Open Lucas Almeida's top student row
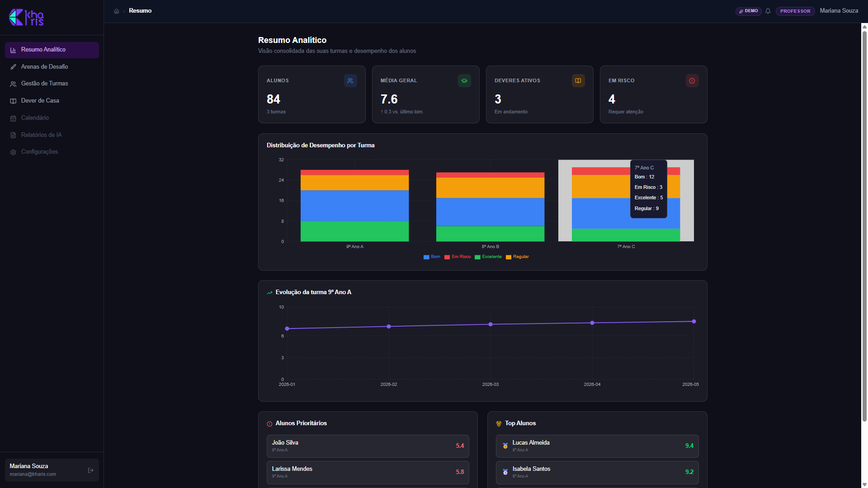 [597, 446]
